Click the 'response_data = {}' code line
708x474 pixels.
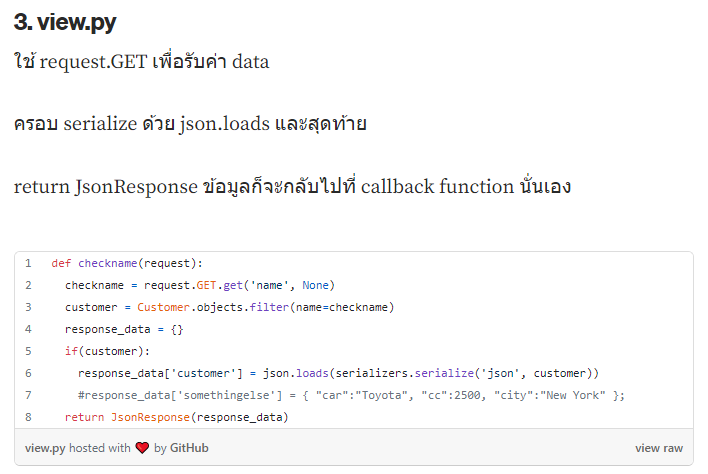[x=124, y=329]
